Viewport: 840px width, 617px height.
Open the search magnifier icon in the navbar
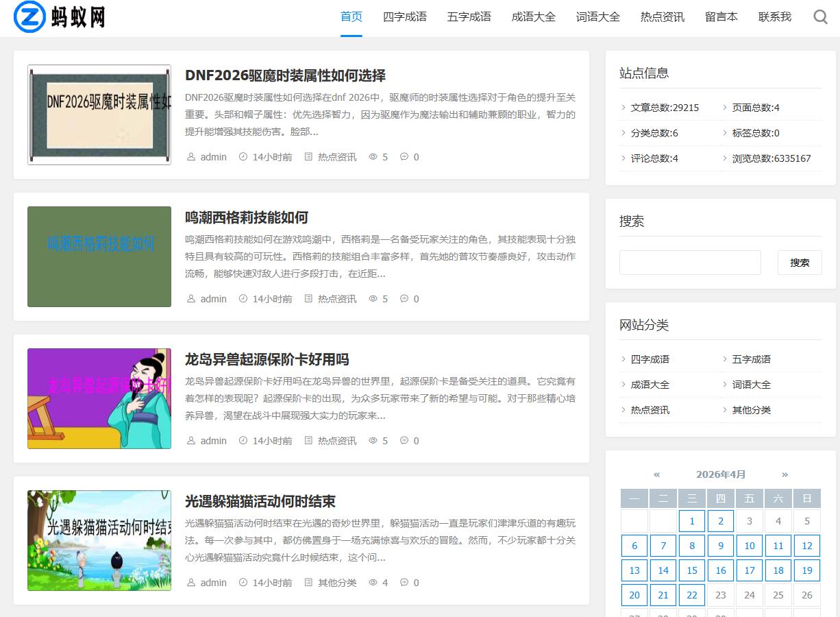(820, 16)
